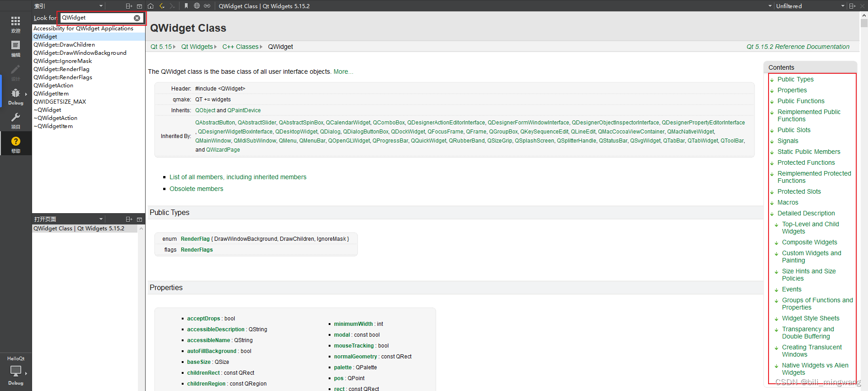Open the Qt 5.15 breadcrumb link
This screenshot has height=391, width=868.
tap(161, 47)
